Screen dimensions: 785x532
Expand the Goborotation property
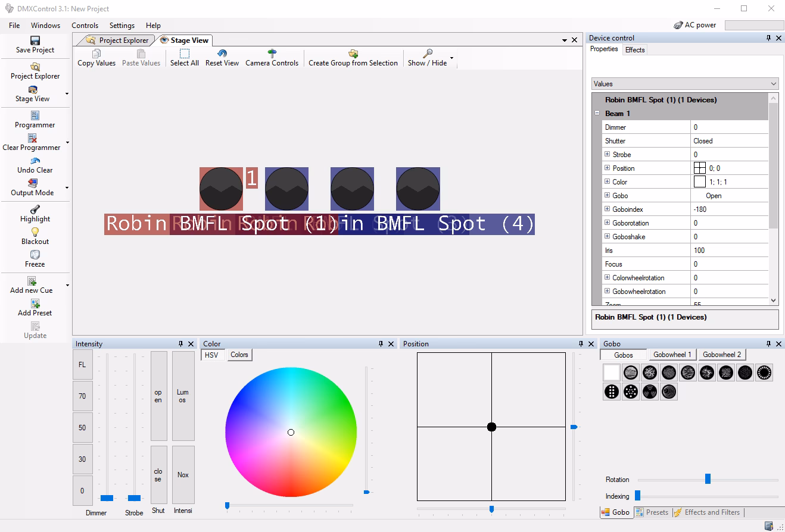[x=607, y=223]
